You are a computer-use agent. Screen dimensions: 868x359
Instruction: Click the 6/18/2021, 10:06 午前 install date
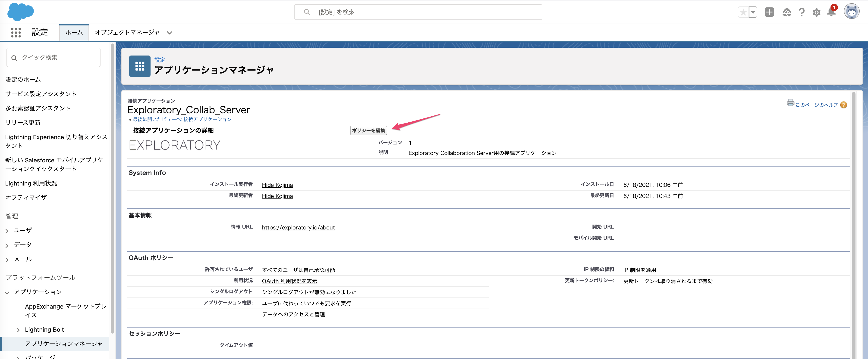pos(653,185)
